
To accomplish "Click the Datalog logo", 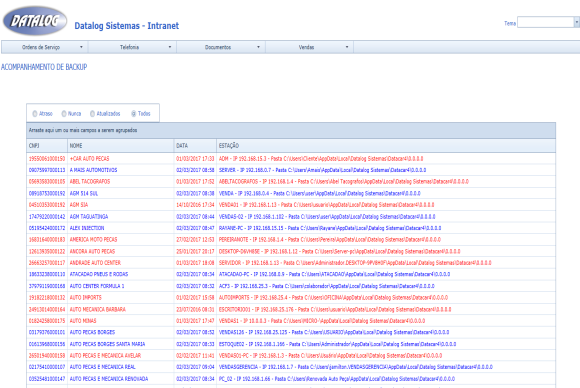I will pos(35,20).
